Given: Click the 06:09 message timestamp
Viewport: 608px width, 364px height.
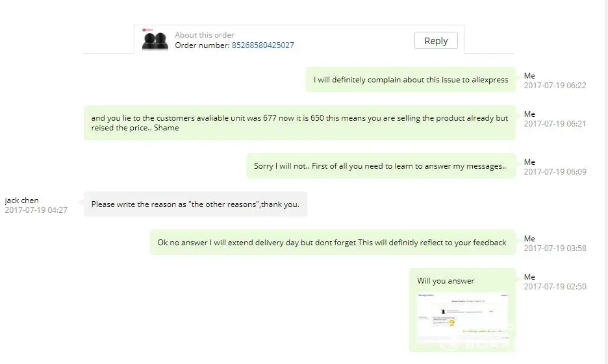Looking at the screenshot, I should coord(555,172).
